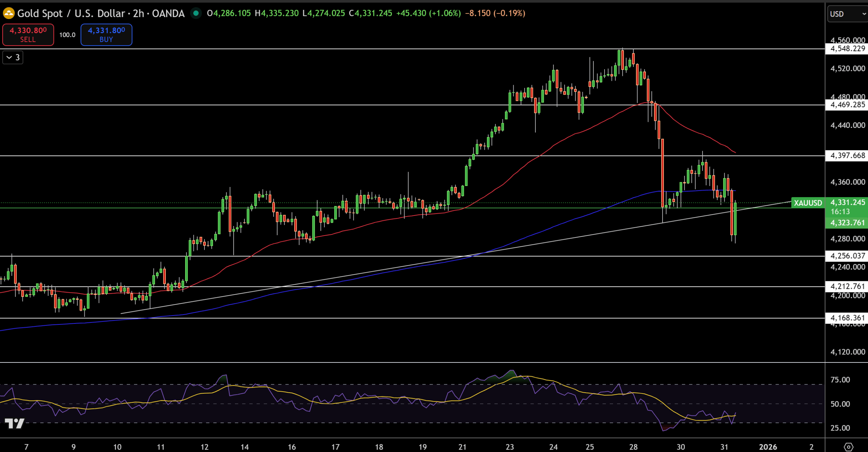Viewport: 868px width, 452px height.
Task: Expand the collapsed indicators legend showing 3
Action: click(13, 57)
